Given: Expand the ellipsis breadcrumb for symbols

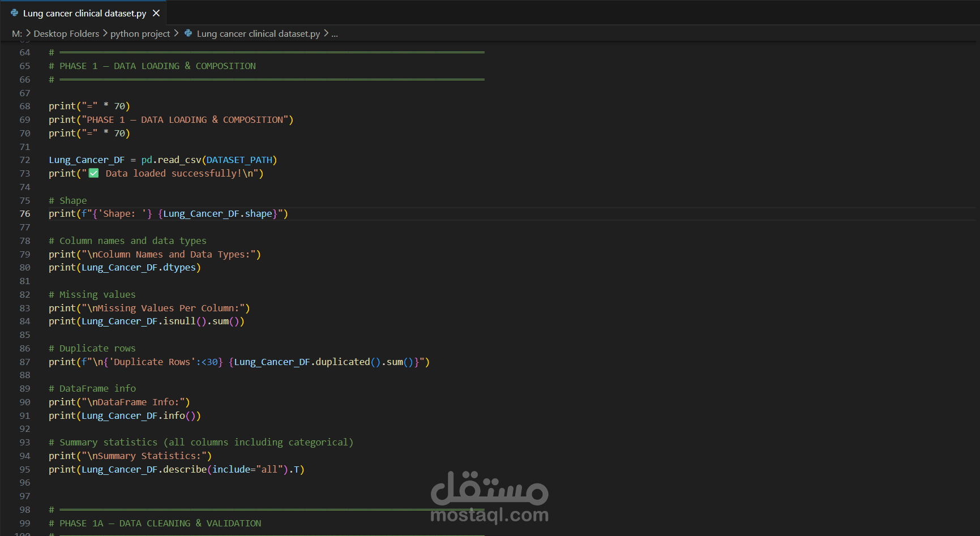Looking at the screenshot, I should [335, 34].
